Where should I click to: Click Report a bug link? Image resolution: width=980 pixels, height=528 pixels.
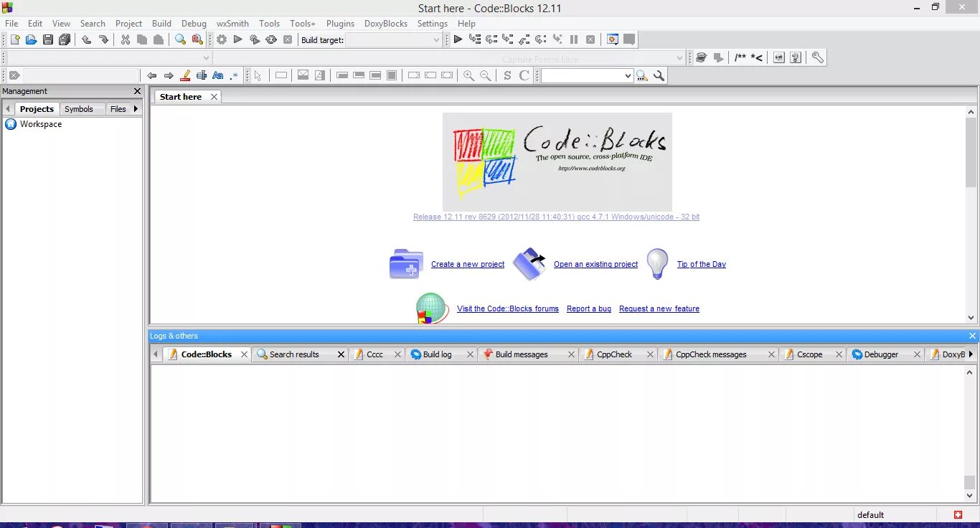[589, 308]
